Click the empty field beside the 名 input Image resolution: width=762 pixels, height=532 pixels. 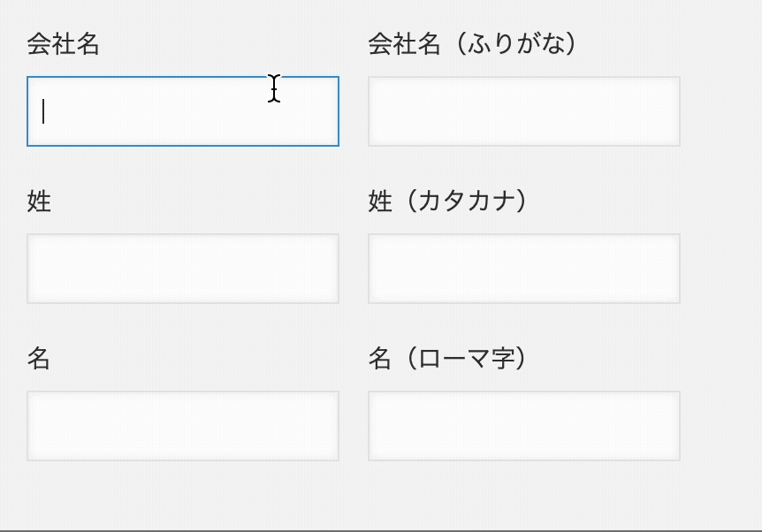[x=523, y=426]
